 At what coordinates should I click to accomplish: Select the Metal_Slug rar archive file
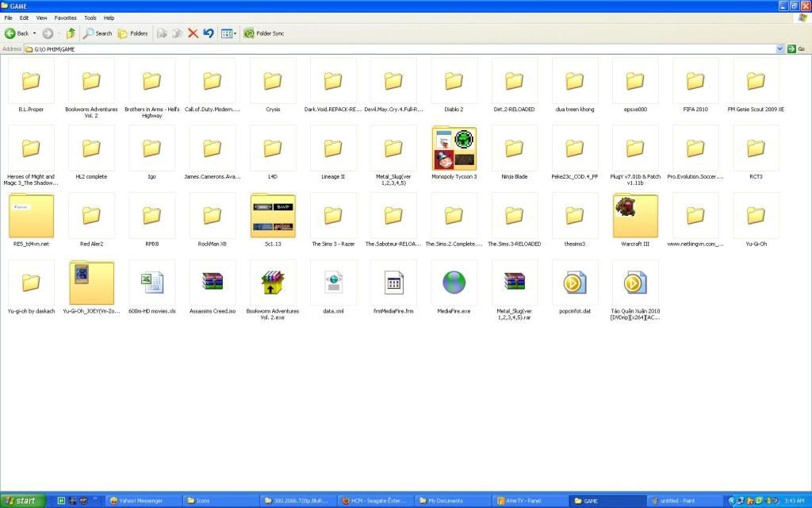pyautogui.click(x=514, y=291)
